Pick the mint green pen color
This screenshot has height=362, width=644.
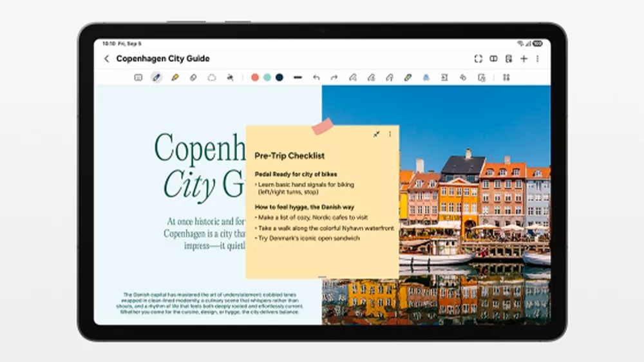267,77
